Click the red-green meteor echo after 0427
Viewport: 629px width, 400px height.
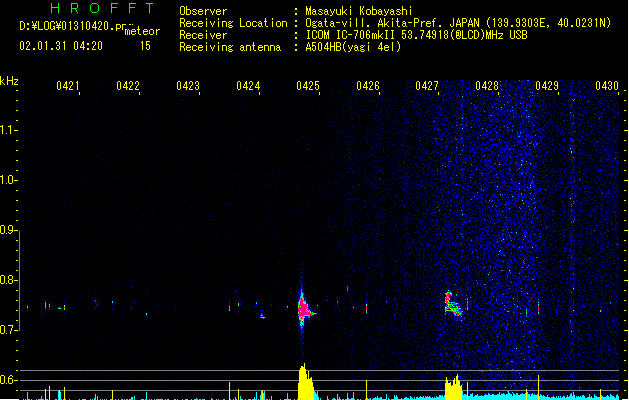point(452,305)
